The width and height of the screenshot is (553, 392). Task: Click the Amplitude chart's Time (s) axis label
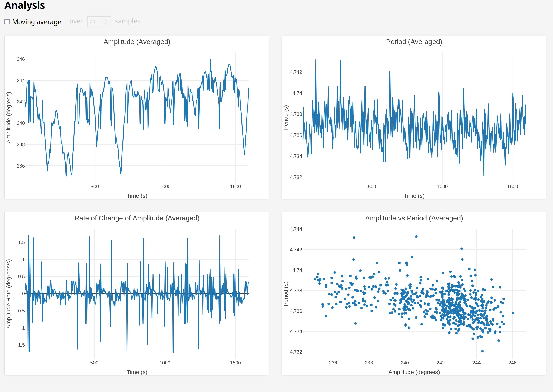tap(137, 196)
